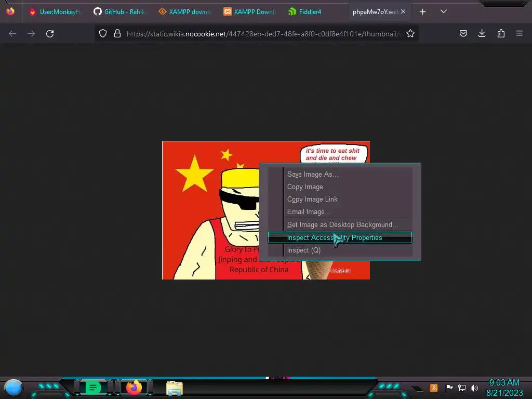Open the Start orb button
The width and height of the screenshot is (532, 399).
point(14,388)
